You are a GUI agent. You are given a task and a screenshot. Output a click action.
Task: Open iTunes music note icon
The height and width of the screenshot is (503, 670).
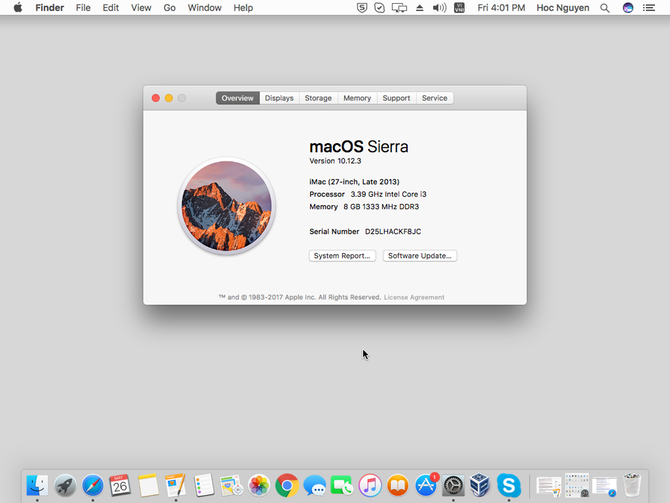point(370,485)
